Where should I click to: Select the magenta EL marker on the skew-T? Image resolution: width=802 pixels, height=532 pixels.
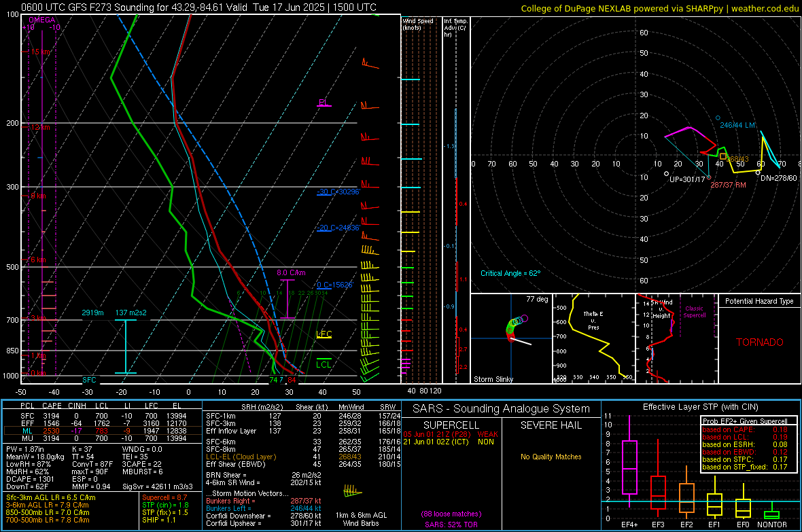324,103
